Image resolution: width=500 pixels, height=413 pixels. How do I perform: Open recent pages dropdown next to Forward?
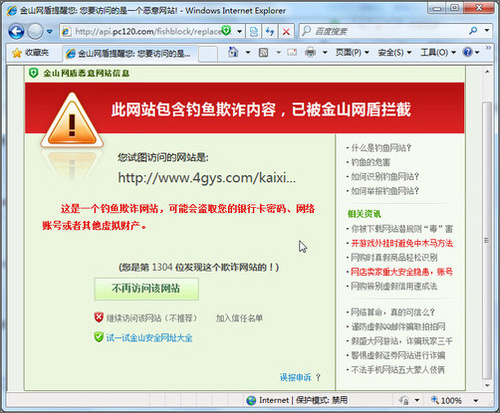click(x=50, y=32)
